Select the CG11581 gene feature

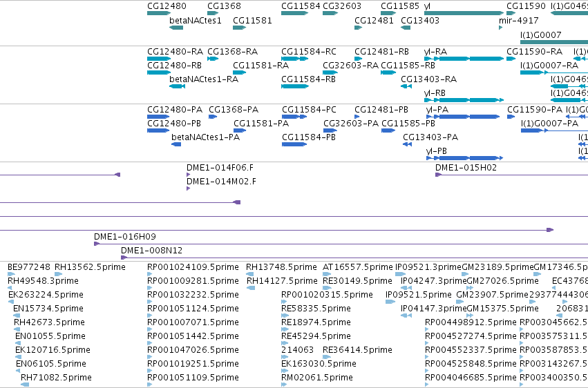239,28
